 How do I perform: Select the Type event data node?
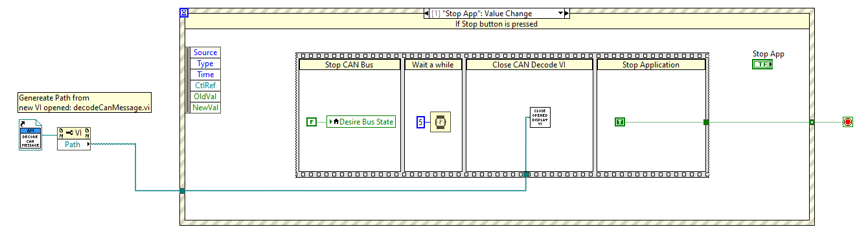tap(205, 64)
